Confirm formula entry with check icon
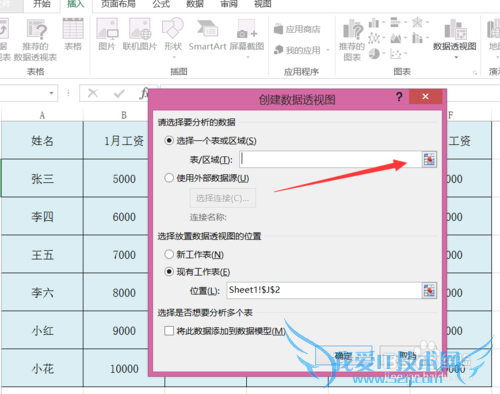This screenshot has width=500, height=394. 119,93
